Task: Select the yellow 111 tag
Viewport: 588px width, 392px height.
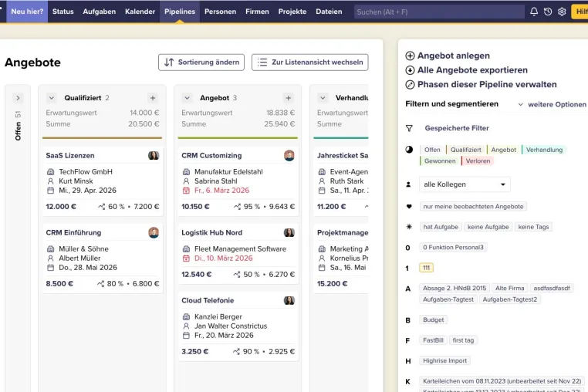Action: pos(426,268)
